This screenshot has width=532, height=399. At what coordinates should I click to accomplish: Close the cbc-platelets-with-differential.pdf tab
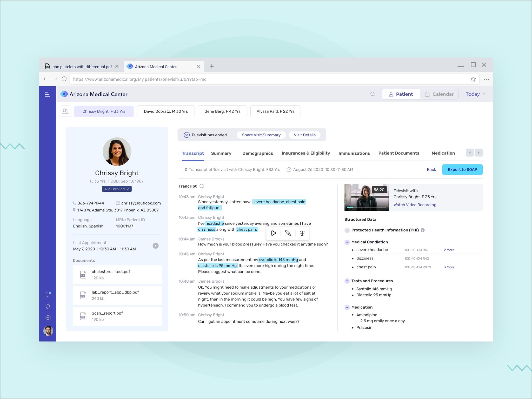point(117,66)
